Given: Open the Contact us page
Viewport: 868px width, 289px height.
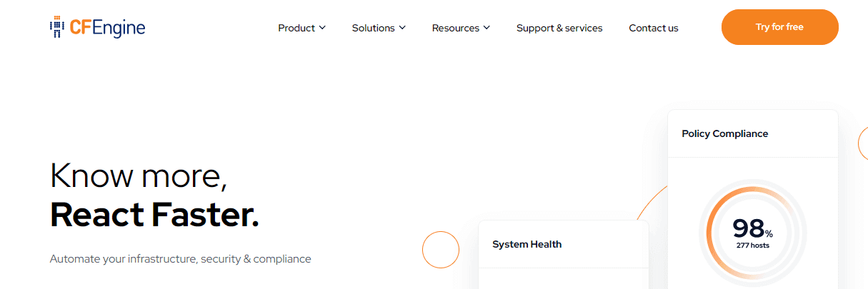Looking at the screenshot, I should (x=654, y=28).
